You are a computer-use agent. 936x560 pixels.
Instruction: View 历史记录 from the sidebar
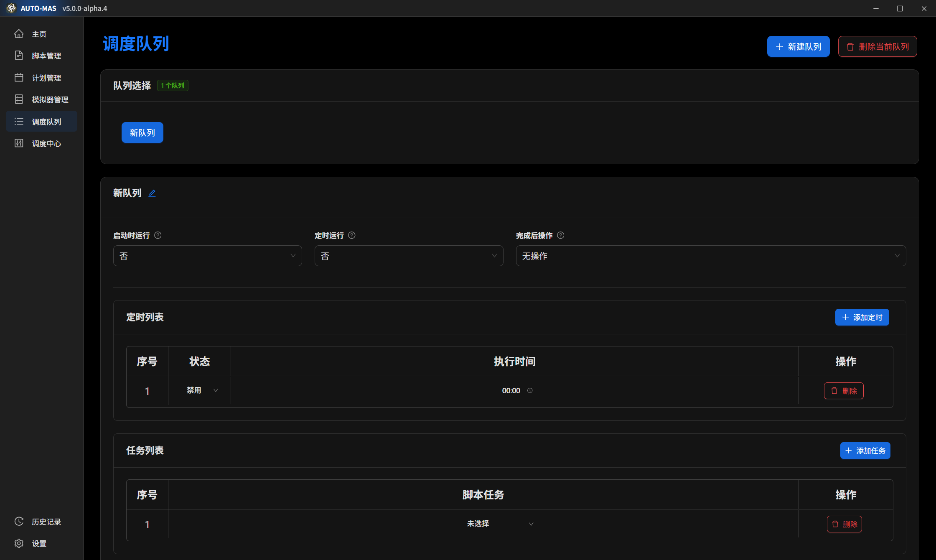[46, 522]
